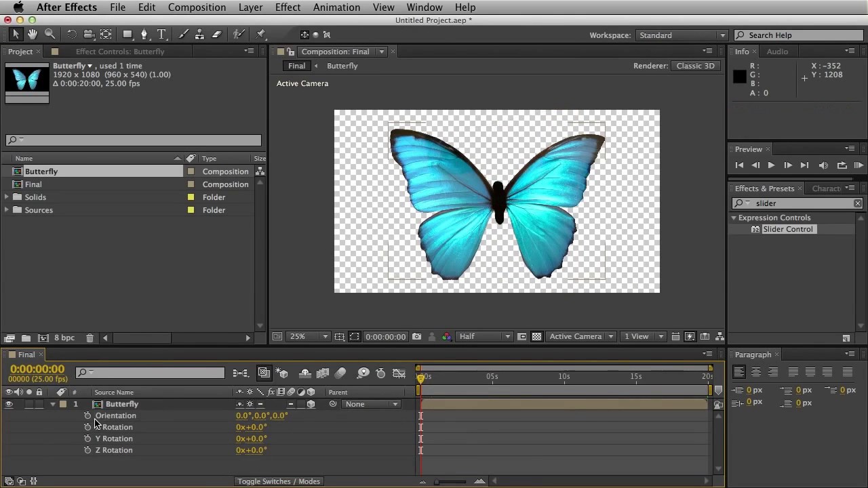
Task: Select the Roto Brush tool
Action: (239, 34)
